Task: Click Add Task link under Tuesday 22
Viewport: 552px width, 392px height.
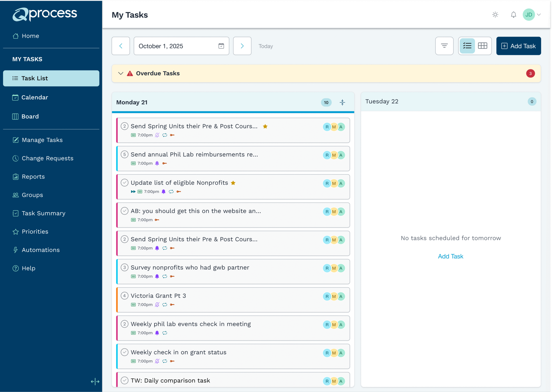Action: (x=450, y=256)
